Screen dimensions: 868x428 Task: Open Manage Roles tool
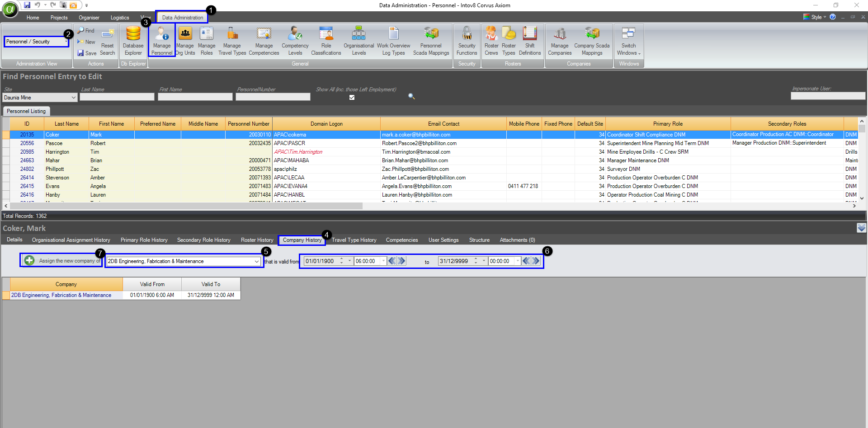click(207, 41)
